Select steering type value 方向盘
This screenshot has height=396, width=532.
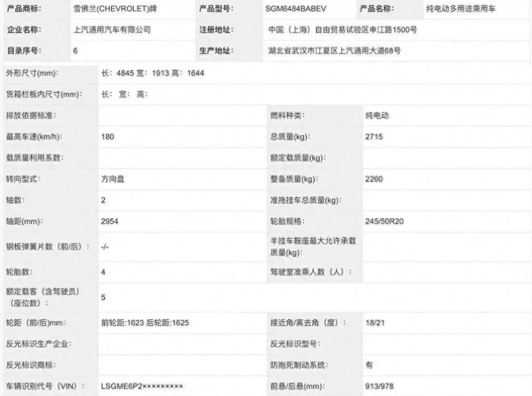click(x=113, y=179)
